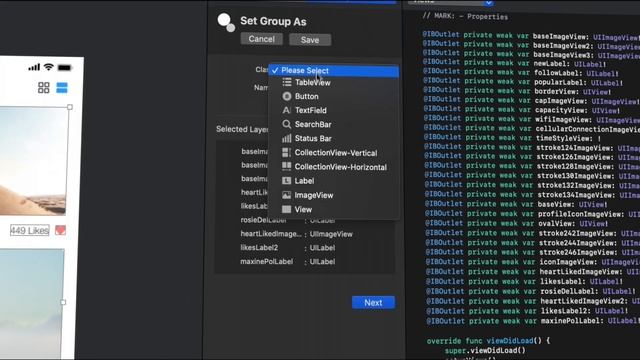Click the 449 Likes label in mockup

point(30,231)
